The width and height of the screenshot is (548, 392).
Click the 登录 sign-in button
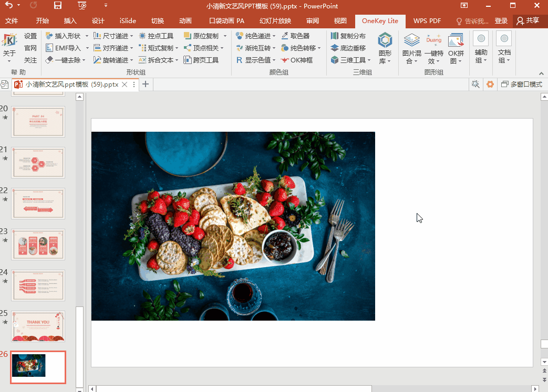[x=501, y=21]
